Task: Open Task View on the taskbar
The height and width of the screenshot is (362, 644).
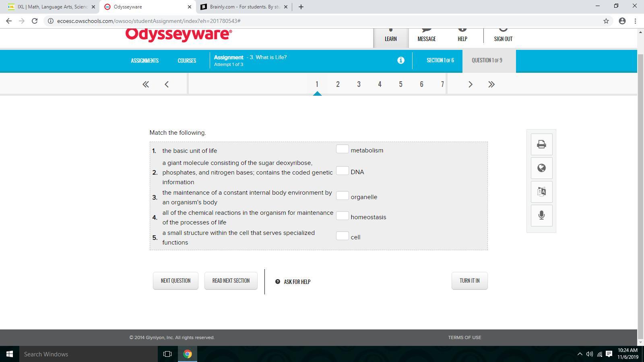Action: point(167,354)
